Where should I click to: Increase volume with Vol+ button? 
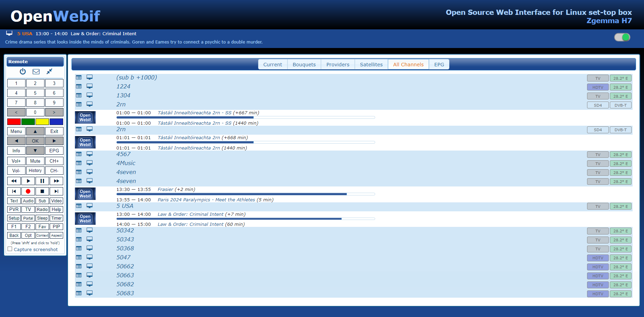click(16, 161)
